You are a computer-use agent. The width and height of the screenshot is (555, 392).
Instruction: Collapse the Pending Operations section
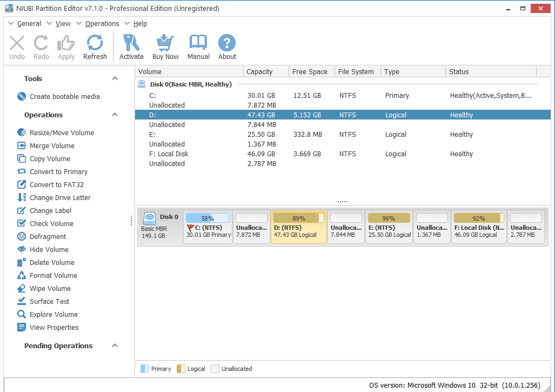point(115,346)
